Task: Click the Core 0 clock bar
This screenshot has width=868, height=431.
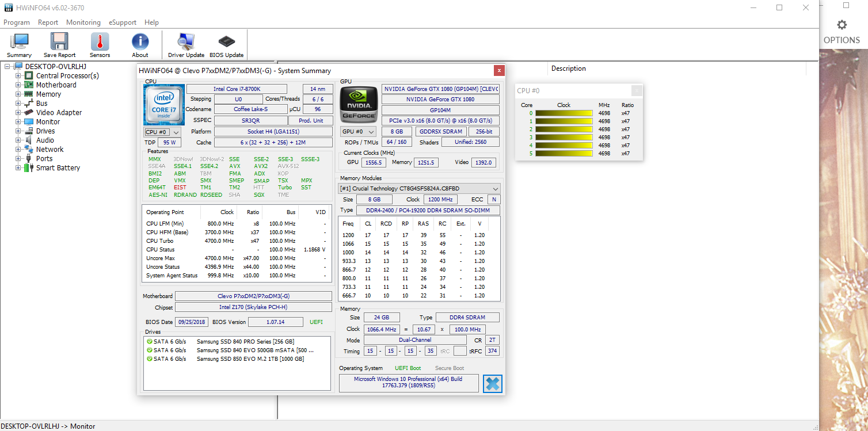Action: pos(564,113)
